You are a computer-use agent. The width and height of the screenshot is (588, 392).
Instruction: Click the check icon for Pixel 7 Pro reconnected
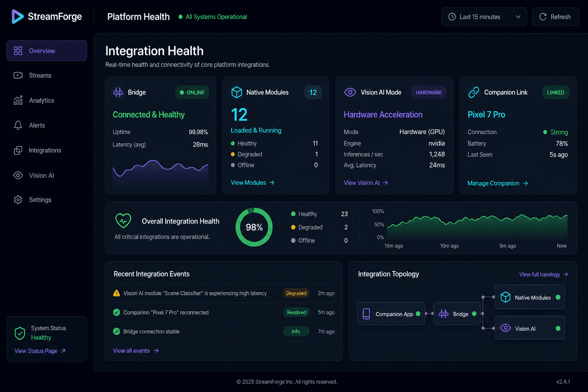116,312
